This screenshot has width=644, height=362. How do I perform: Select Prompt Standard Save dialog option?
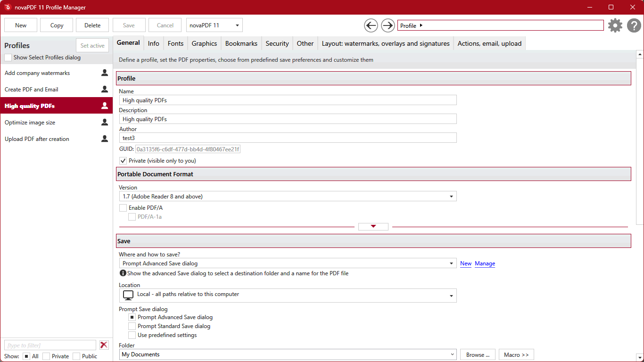(132, 326)
